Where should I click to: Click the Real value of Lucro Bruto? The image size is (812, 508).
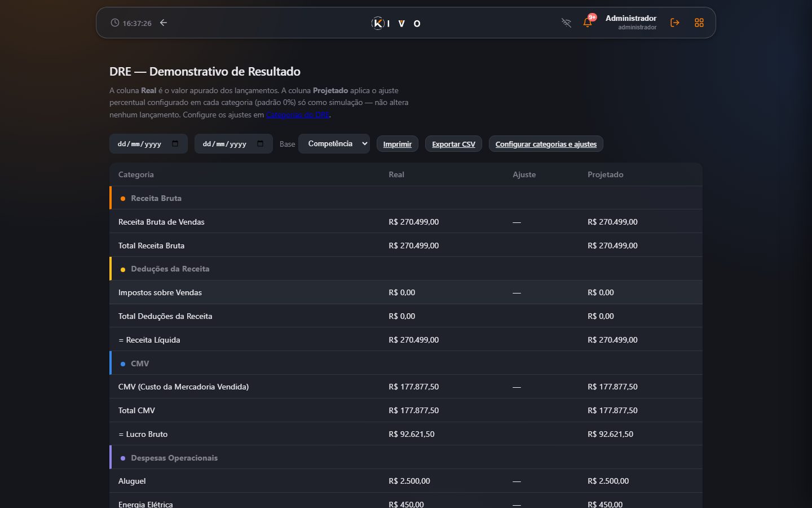coord(412,434)
